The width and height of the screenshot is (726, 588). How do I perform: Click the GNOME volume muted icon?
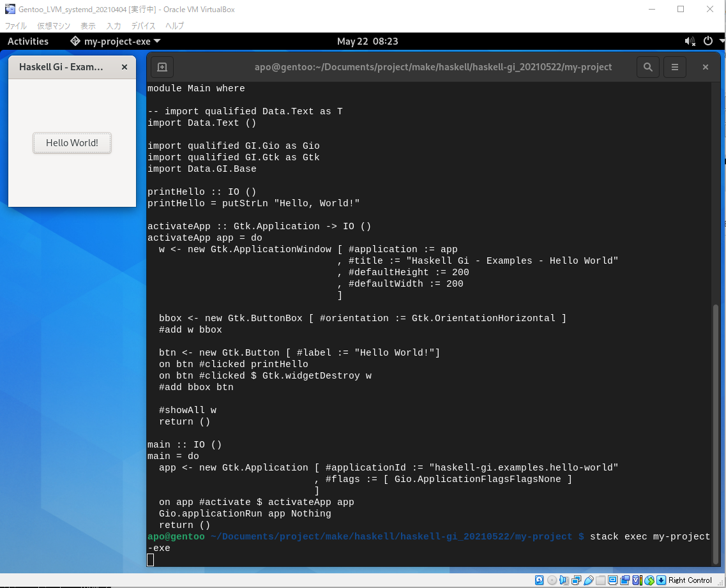(690, 41)
